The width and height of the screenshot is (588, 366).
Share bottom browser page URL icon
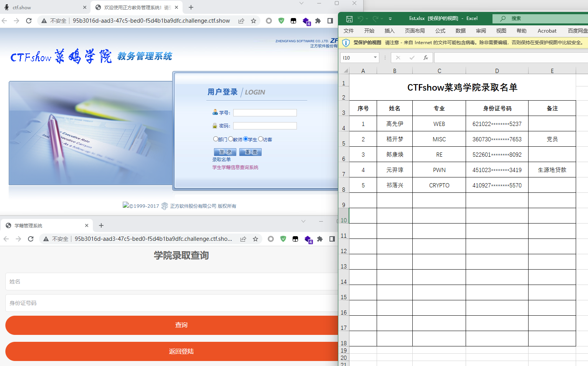[x=243, y=239]
